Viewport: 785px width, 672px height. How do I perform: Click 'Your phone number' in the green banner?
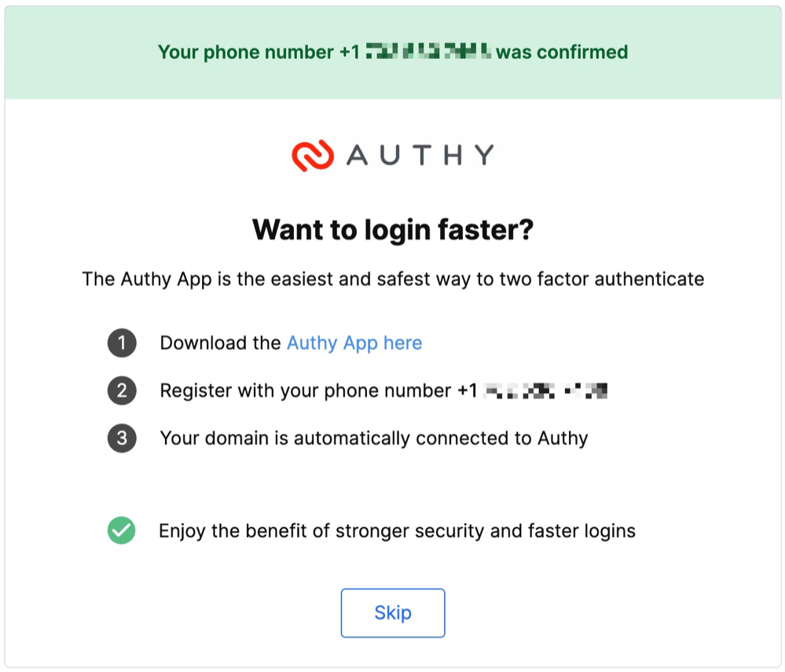coord(246,53)
